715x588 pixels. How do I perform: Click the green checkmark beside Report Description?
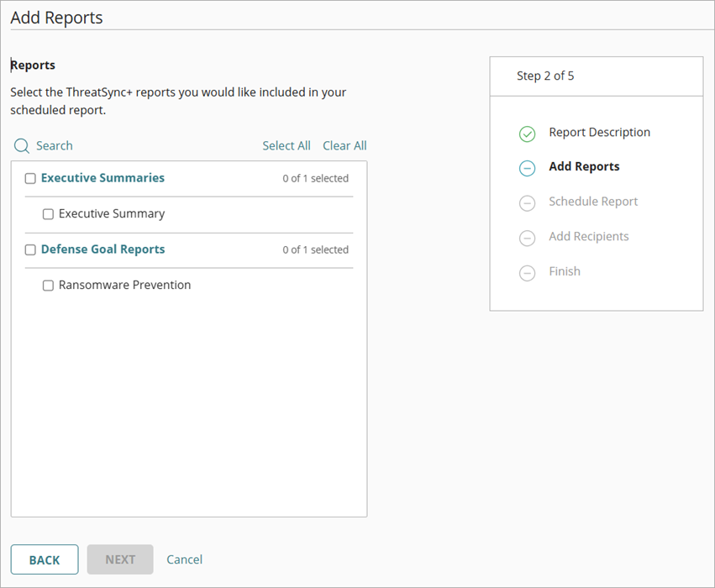coord(527,134)
